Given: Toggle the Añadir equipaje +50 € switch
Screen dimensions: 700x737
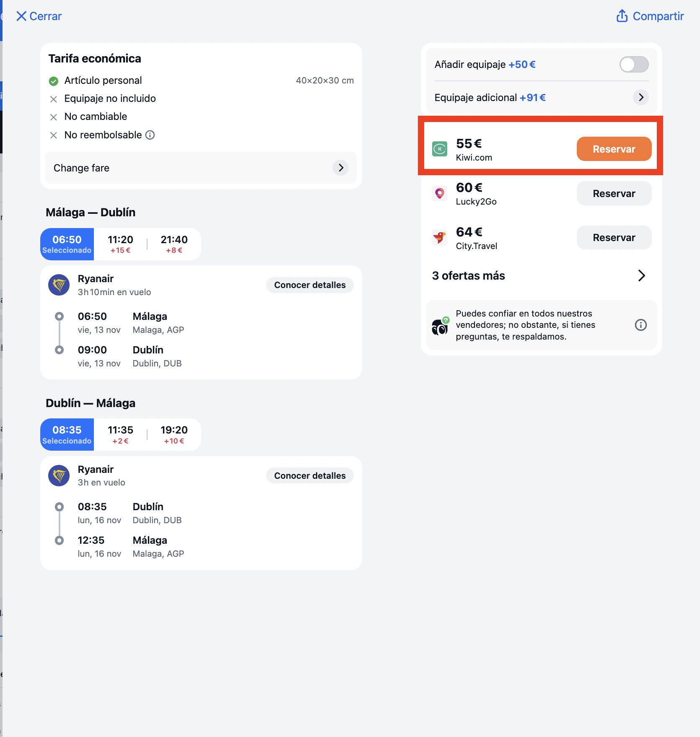Looking at the screenshot, I should pyautogui.click(x=634, y=65).
